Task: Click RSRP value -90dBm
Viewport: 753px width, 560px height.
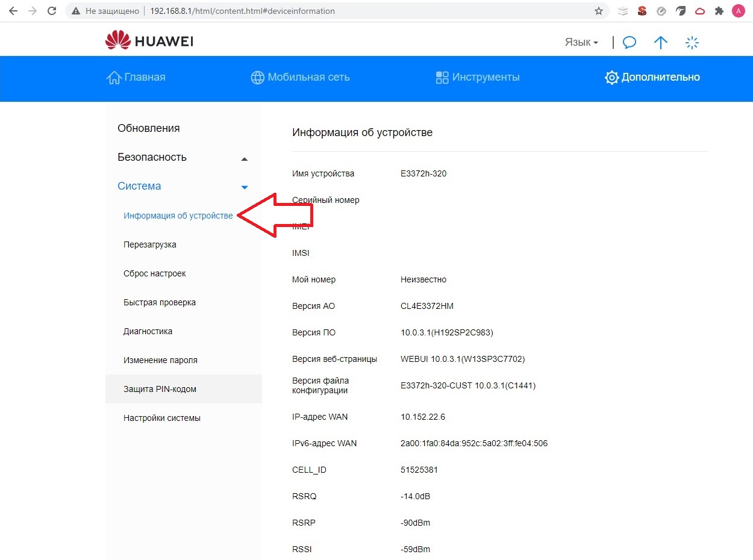Action: coord(416,523)
